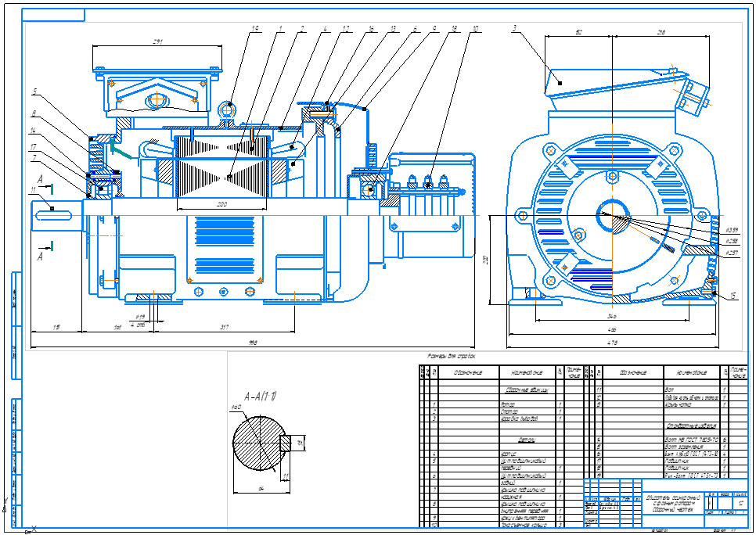Click leader callout number 6 above the rear shield
Image resolution: width=756 pixels, height=535 pixels.
point(415,29)
